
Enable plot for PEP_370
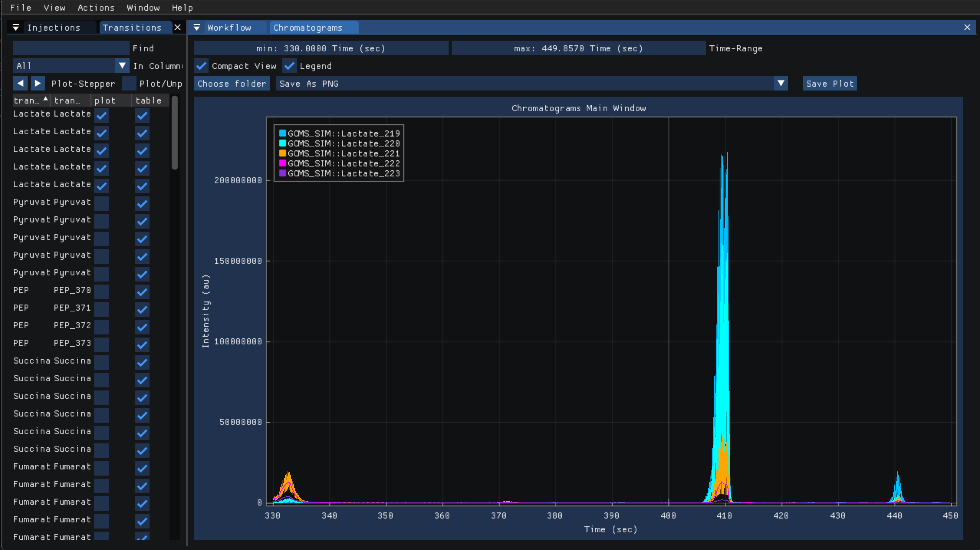point(102,292)
